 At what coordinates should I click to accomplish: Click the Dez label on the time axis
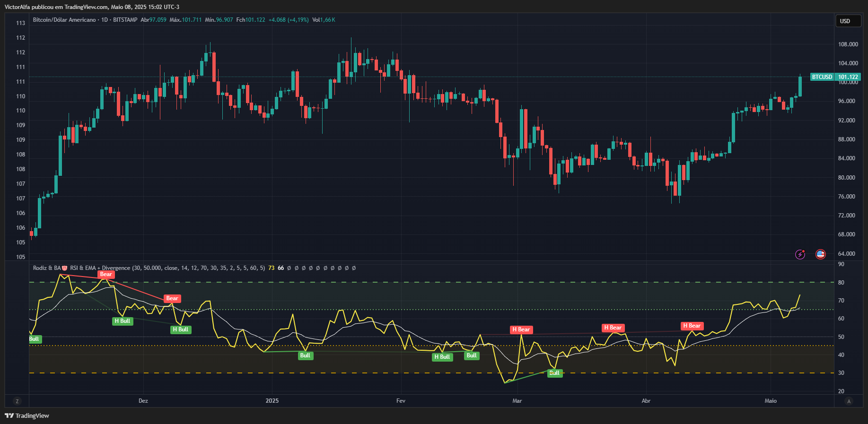(143, 401)
